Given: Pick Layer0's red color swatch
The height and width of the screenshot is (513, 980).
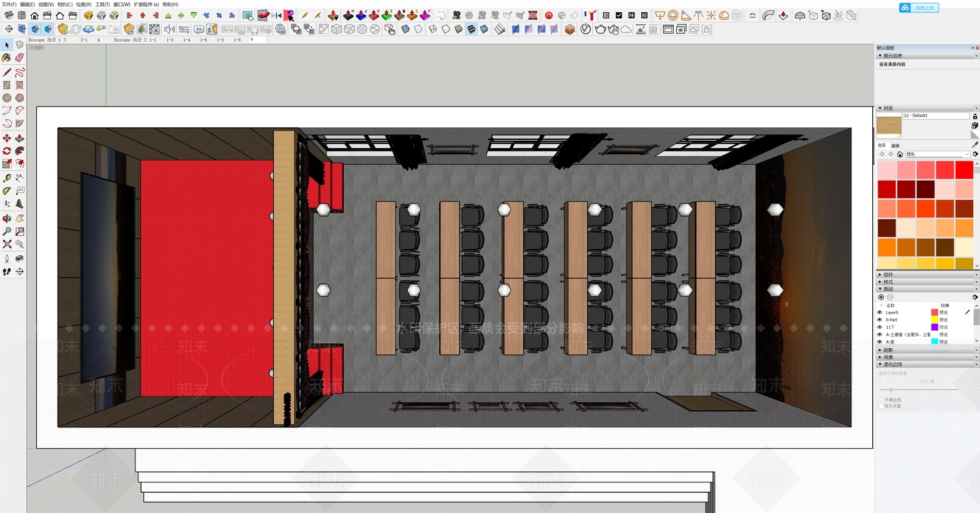Looking at the screenshot, I should tap(935, 312).
